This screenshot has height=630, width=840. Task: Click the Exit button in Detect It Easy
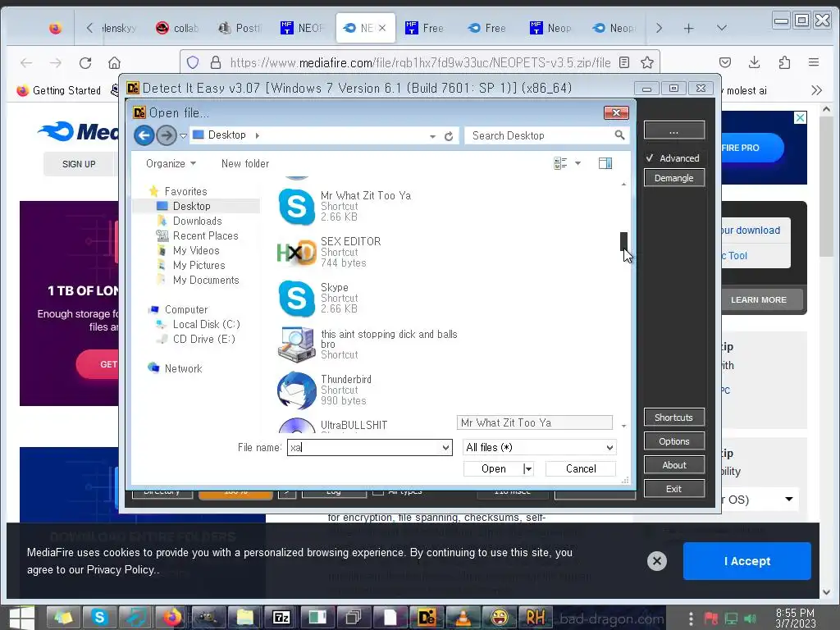(674, 489)
